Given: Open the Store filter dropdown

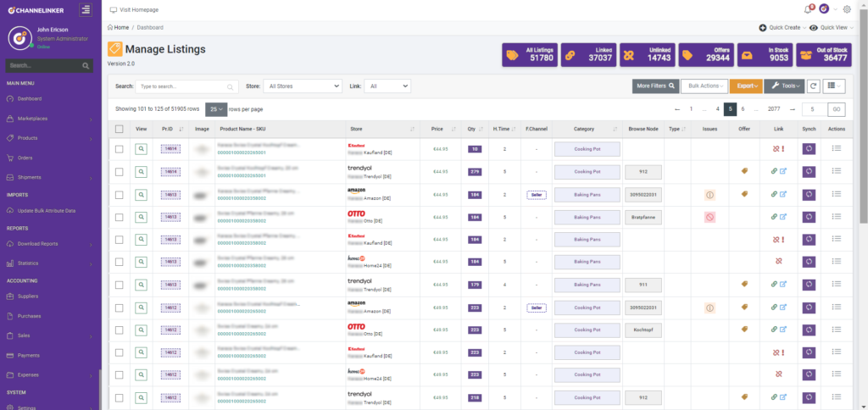Looking at the screenshot, I should [x=303, y=86].
